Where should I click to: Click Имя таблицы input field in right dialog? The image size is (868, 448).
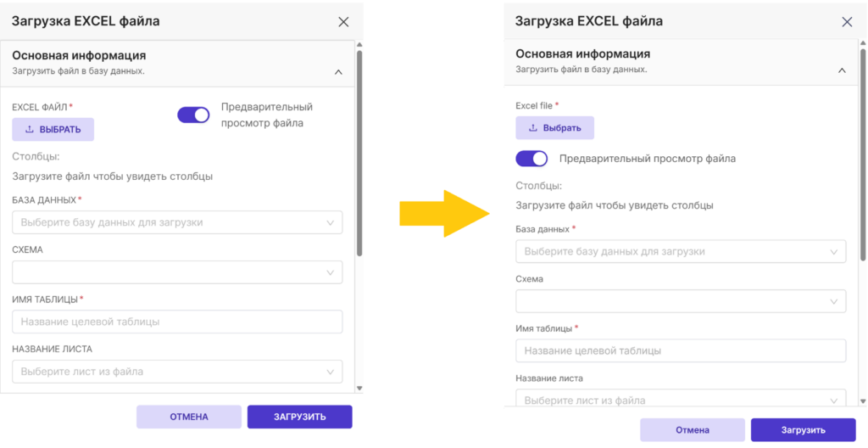tap(681, 350)
